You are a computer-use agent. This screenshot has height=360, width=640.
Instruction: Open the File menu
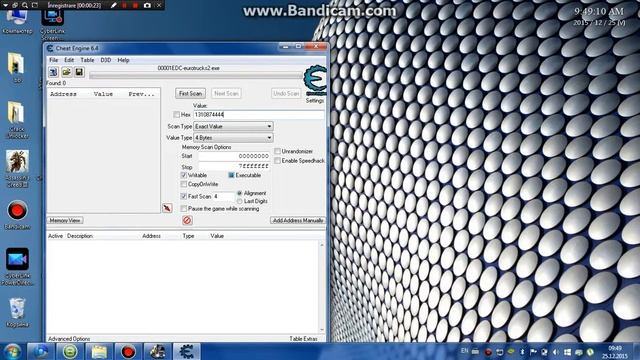coord(53,60)
